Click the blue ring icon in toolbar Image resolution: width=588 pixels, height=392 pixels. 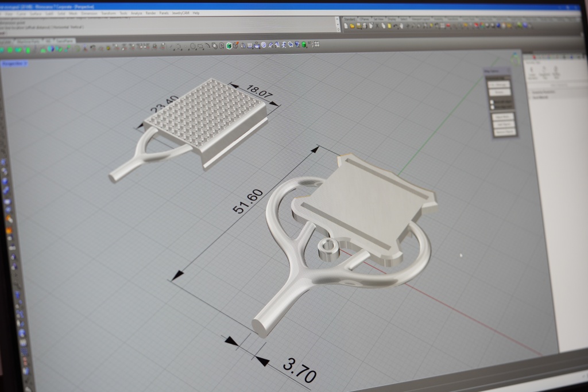[264, 45]
